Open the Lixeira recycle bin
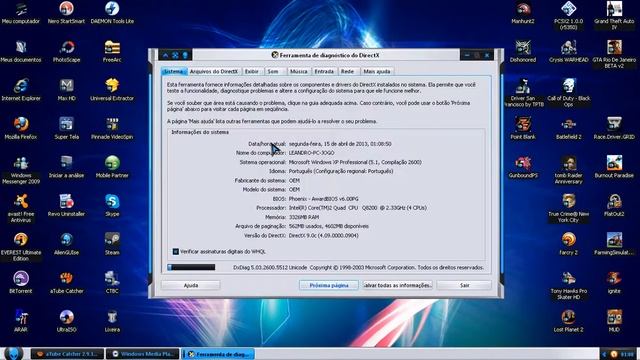 (x=112, y=321)
